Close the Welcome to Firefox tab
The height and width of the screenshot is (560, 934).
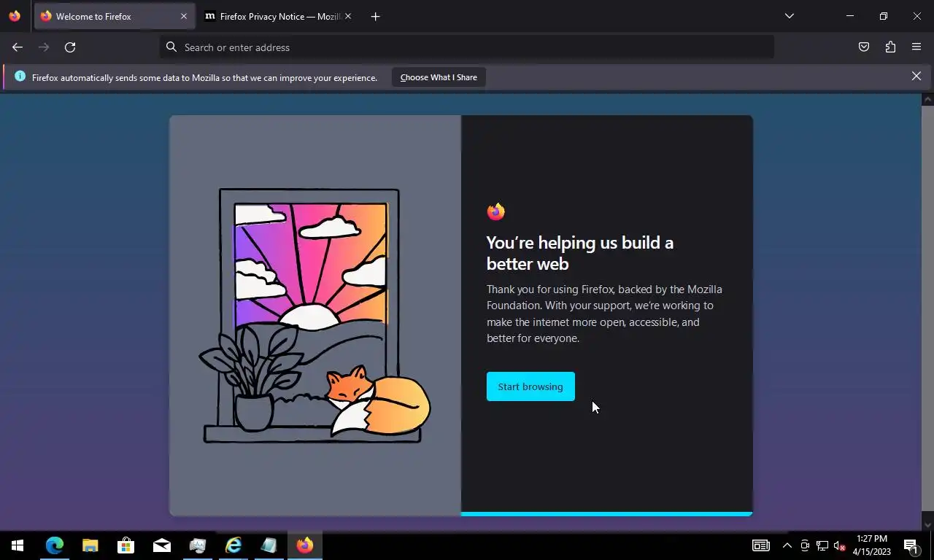(183, 16)
